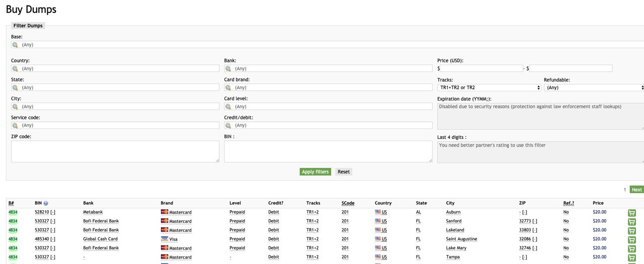The height and width of the screenshot is (264, 644).
Task: Click the cart icon in the Tampa row
Action: (x=632, y=257)
